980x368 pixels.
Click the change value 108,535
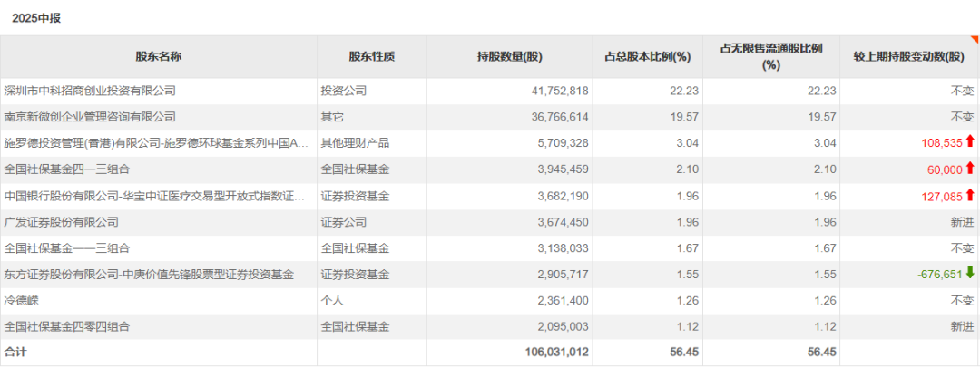[x=942, y=143]
